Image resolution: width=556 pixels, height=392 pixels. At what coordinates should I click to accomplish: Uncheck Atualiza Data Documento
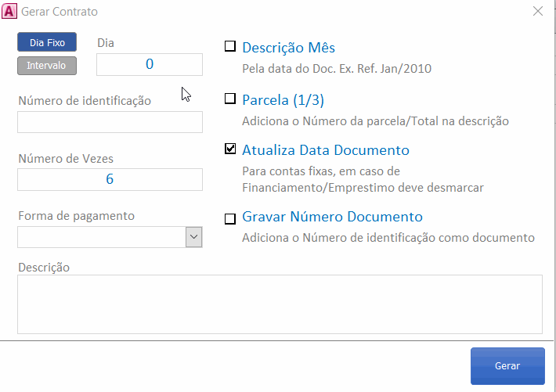coord(230,149)
